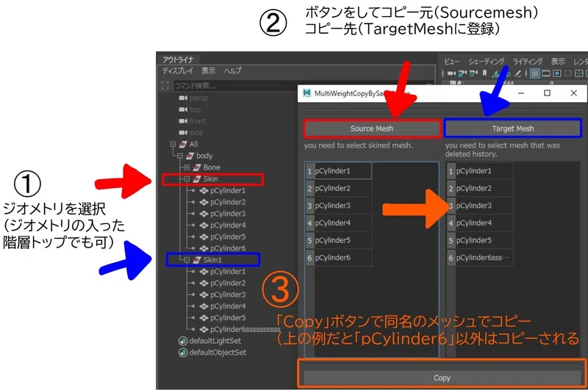
Task: Click the camera bookmarks icon
Action: (485, 73)
